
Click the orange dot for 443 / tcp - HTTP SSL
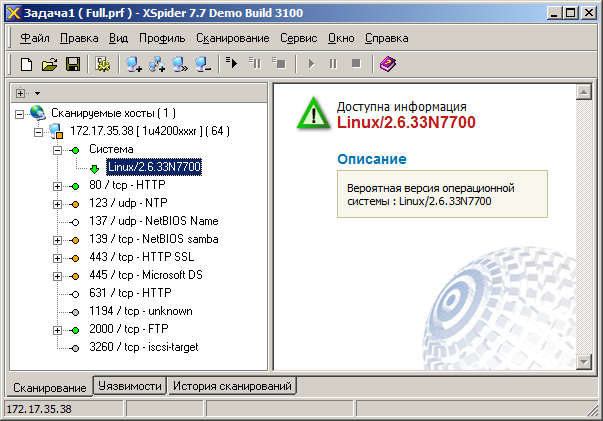point(75,258)
